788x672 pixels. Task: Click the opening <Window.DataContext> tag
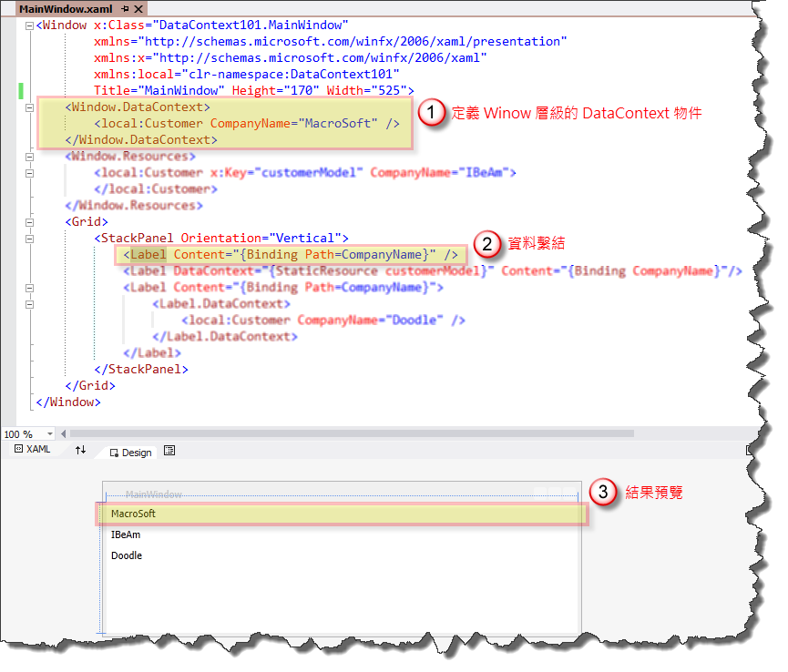tap(138, 107)
